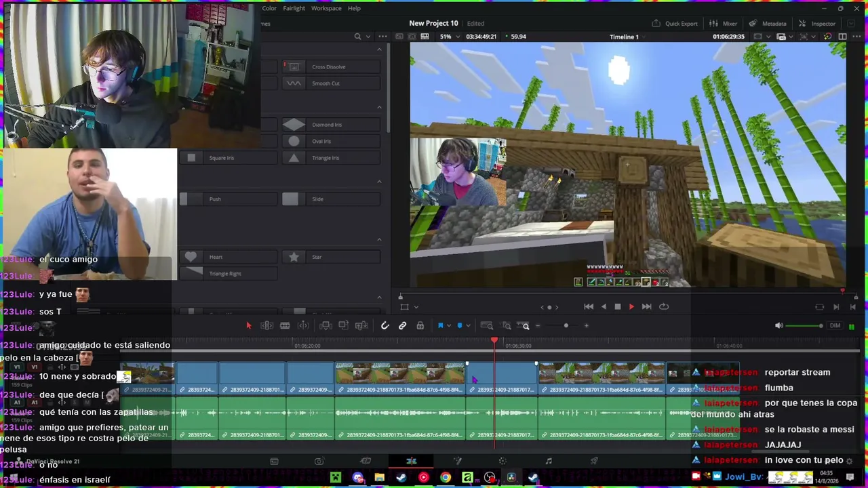This screenshot has height=488, width=868.
Task: Open the Metadata panel button
Action: pyautogui.click(x=768, y=24)
